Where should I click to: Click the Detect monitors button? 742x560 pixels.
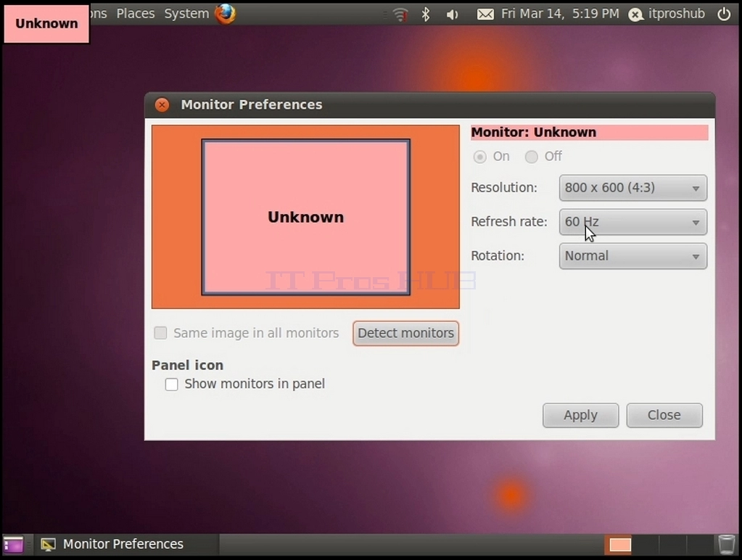[x=405, y=333]
